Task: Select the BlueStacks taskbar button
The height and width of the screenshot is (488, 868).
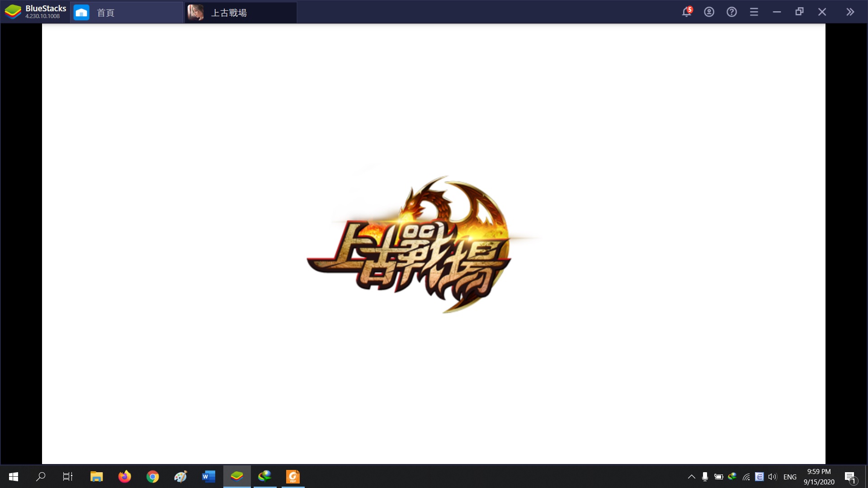Action: coord(237,476)
